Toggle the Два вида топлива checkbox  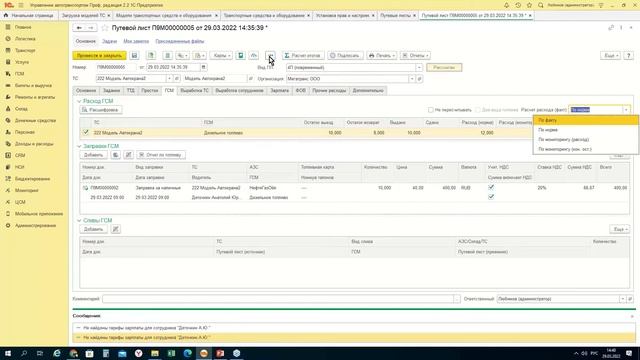click(478, 110)
